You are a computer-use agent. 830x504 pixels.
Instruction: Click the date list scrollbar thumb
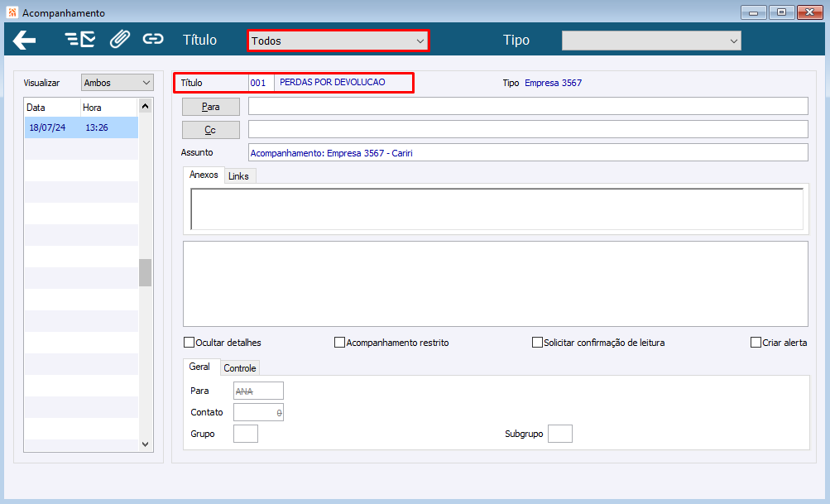pos(145,272)
